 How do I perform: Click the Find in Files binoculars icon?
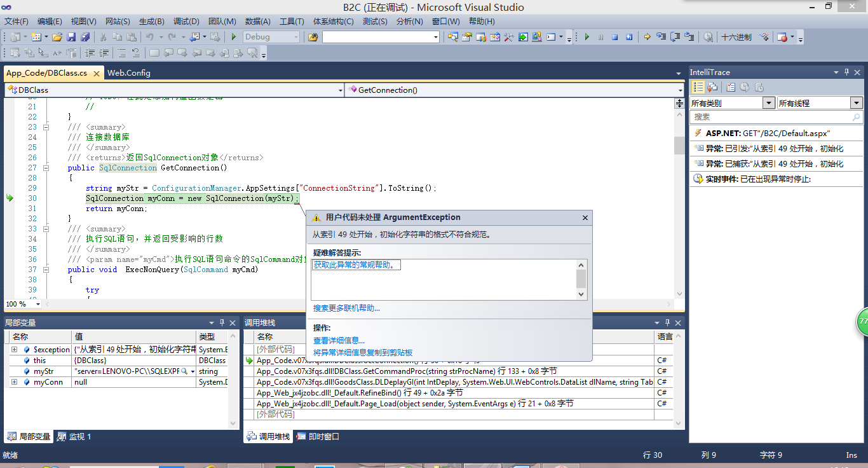(313, 37)
